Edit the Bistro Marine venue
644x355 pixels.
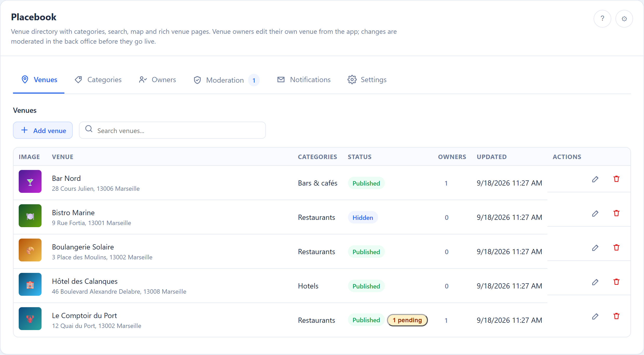(595, 213)
